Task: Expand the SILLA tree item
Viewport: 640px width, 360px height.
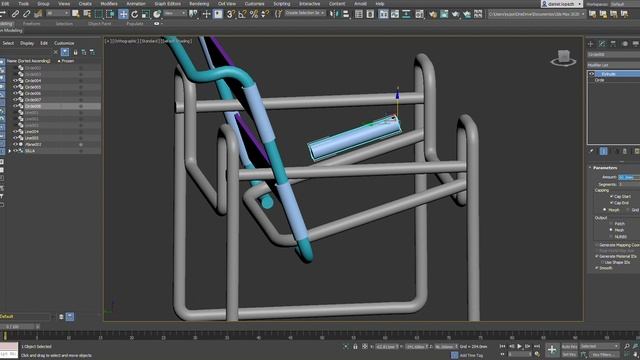Action: (9, 151)
